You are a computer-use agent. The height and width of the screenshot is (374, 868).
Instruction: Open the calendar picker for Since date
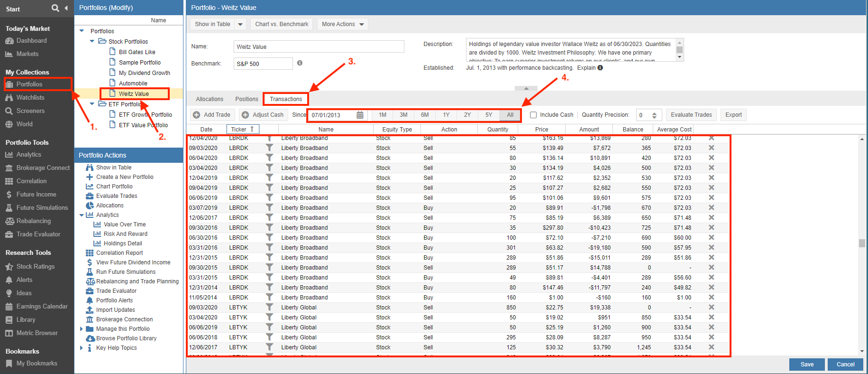pos(360,115)
